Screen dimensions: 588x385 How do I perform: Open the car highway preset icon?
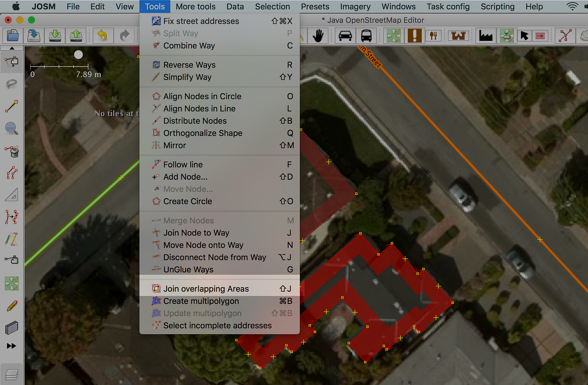point(345,36)
